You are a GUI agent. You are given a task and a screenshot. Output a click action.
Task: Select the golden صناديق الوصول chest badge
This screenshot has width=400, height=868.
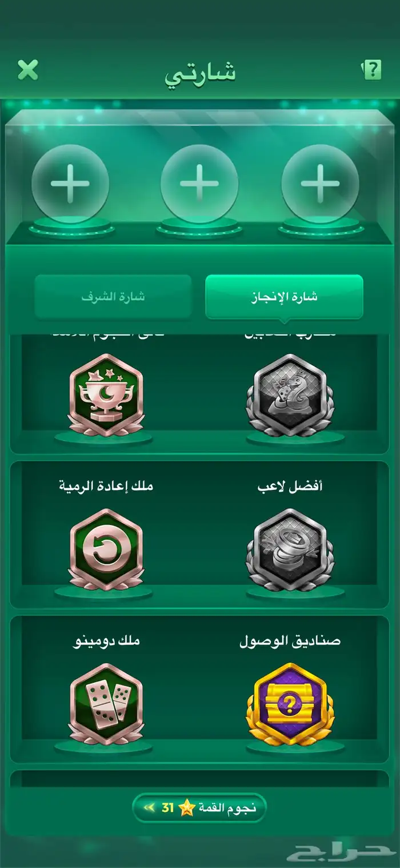pyautogui.click(x=290, y=704)
